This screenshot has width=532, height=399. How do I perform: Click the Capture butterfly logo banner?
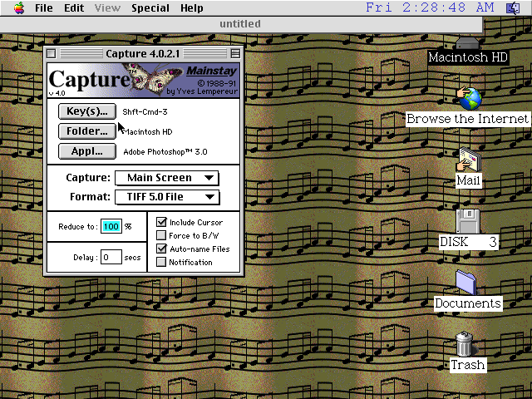tap(144, 81)
